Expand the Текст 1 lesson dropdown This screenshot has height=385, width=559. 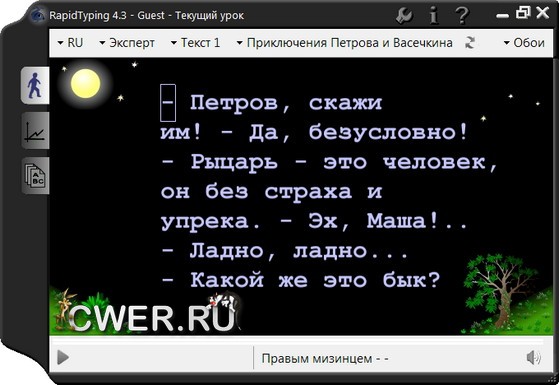click(195, 43)
